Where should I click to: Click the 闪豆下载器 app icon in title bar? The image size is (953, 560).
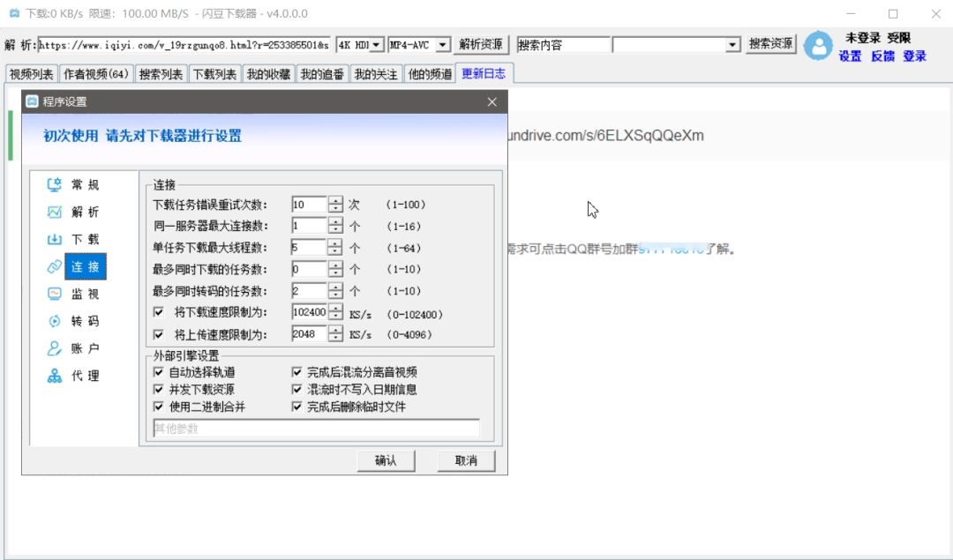coord(13,13)
